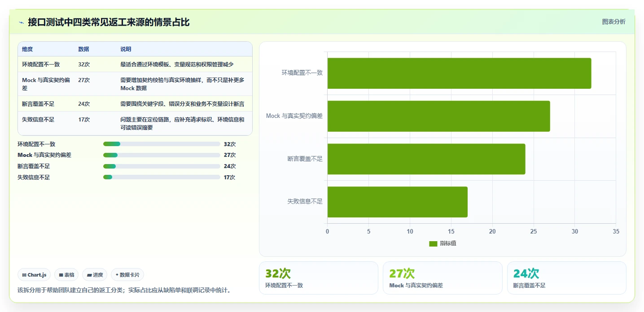Viewport: 644px width, 312px height.
Task: Open the 27次 Mock 与真实契约偏差 data card
Action: click(442, 278)
